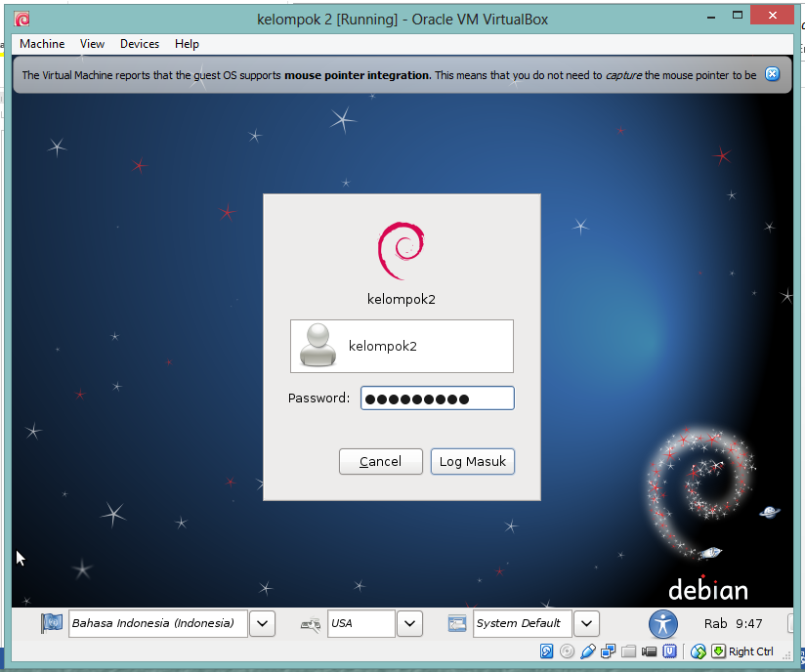The width and height of the screenshot is (805, 672).
Task: Dismiss the mouse pointer integration notification
Action: pos(772,73)
